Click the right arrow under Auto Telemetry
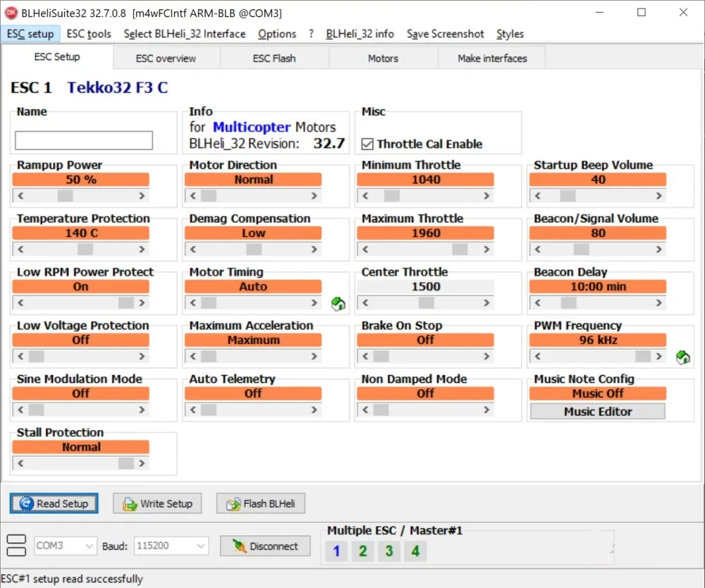 tap(314, 410)
